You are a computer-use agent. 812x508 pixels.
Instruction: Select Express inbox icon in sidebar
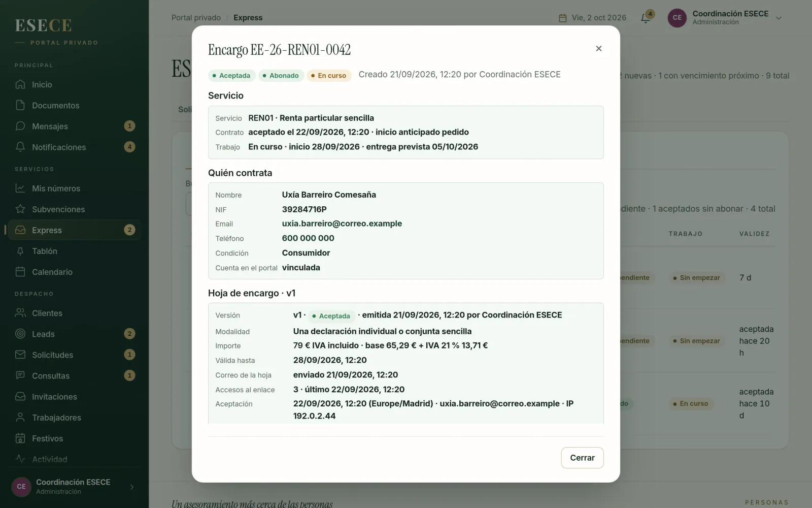click(x=20, y=230)
